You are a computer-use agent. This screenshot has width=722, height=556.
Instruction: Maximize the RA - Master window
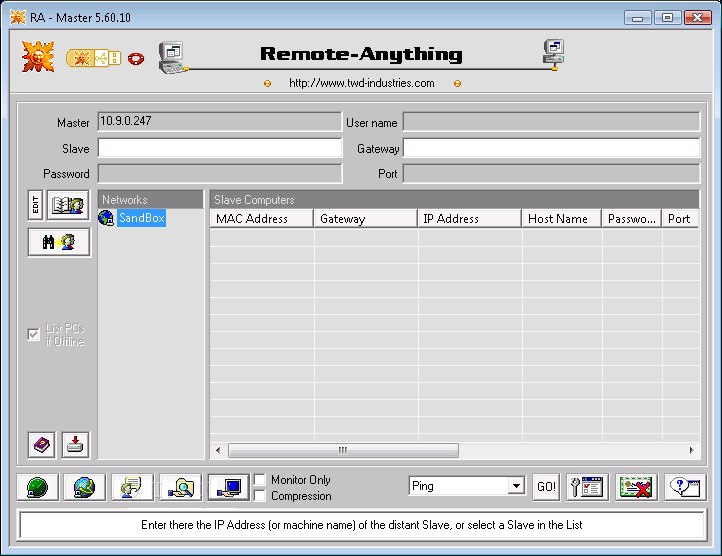click(667, 18)
